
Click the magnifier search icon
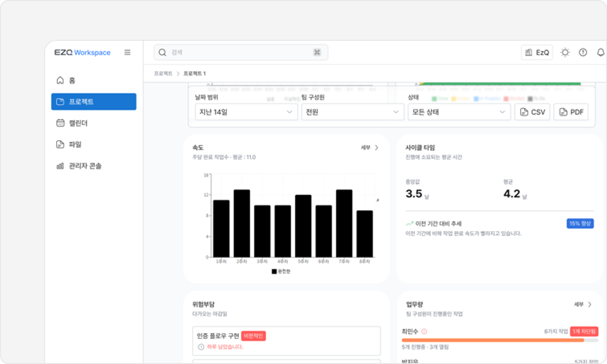click(162, 52)
